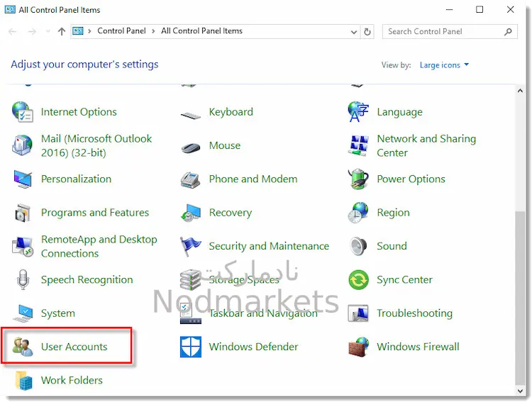Screen dimensions: 532x402
Task: Click the Search Control Panel field
Action: [x=450, y=31]
